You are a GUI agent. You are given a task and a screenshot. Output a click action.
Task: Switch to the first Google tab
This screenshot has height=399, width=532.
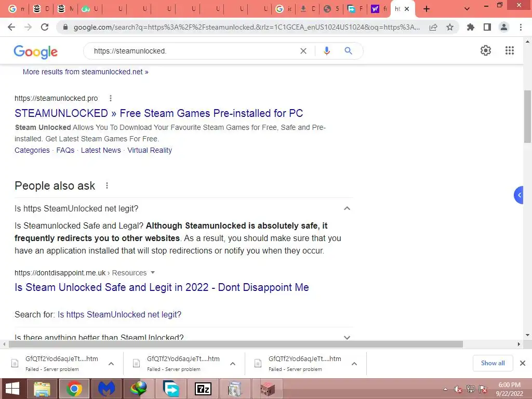(16, 9)
